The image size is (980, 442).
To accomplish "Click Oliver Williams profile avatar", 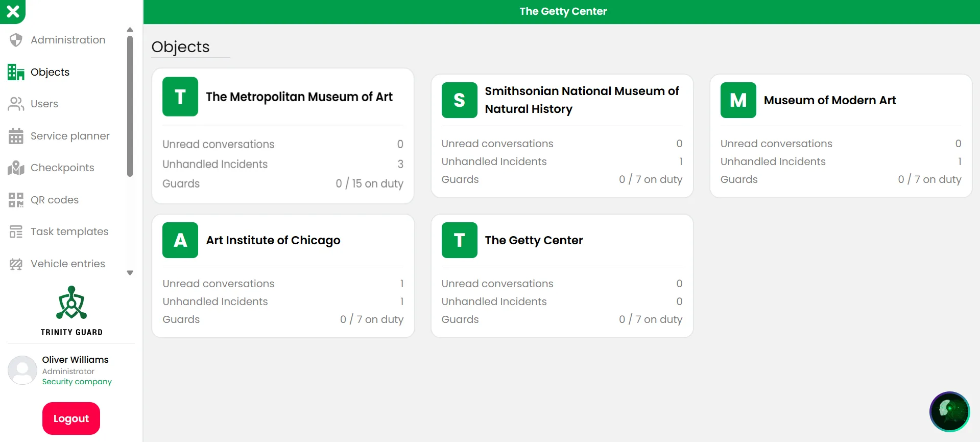I will [22, 370].
